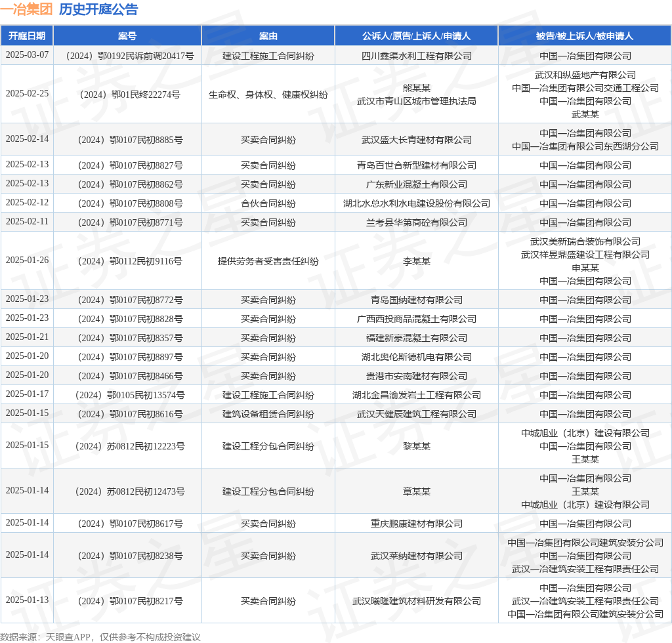
Task: Click 青岛国纳建材有限公司 cell
Action: pyautogui.click(x=416, y=300)
